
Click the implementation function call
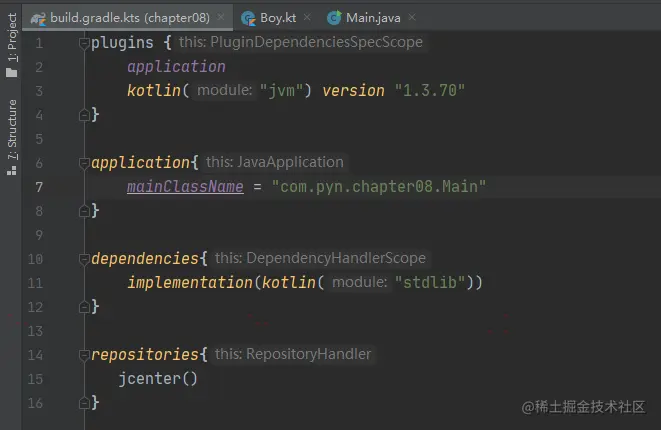(190, 282)
